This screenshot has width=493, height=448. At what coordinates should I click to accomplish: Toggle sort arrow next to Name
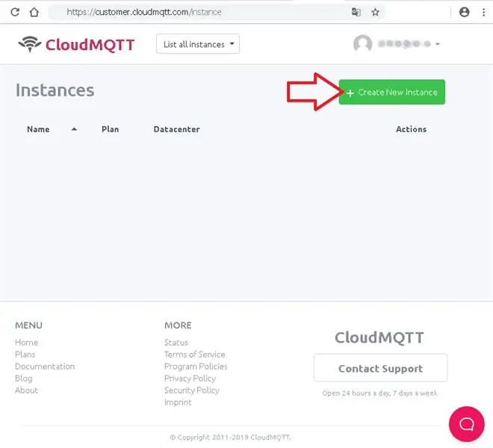tap(74, 129)
